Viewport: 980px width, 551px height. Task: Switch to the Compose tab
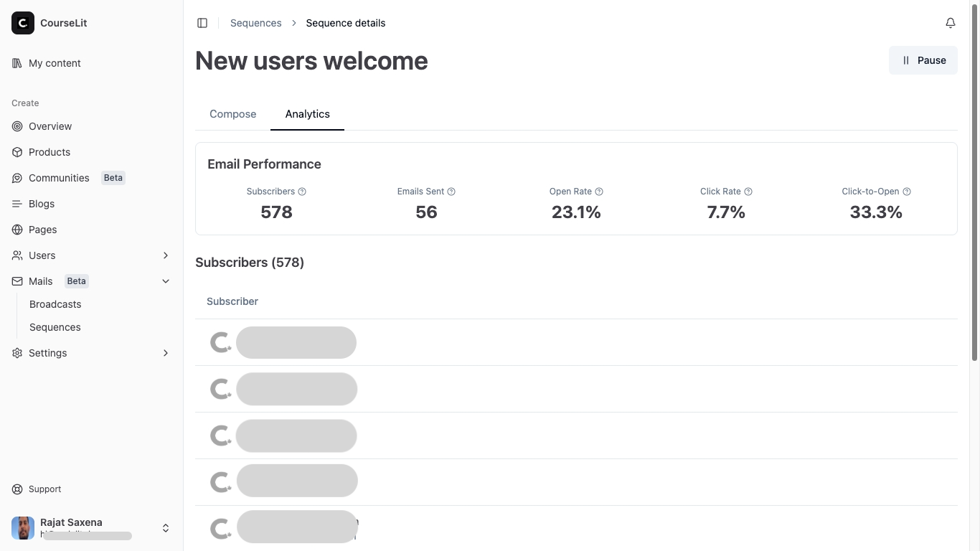[x=232, y=114]
